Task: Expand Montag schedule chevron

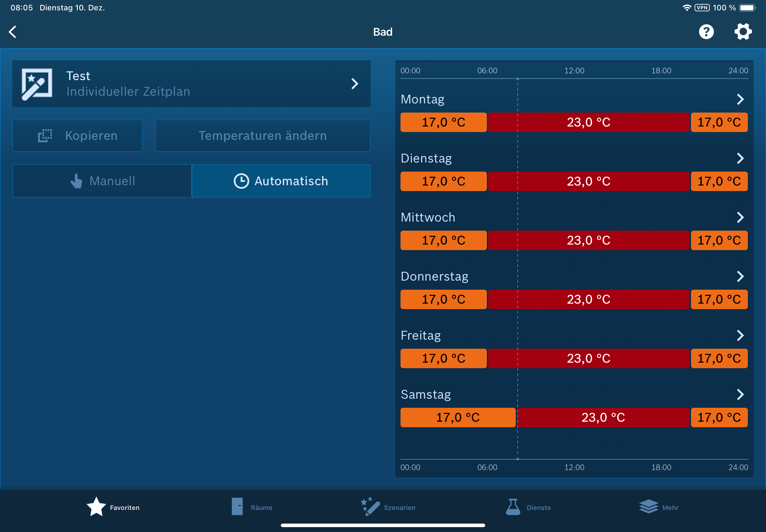Action: click(740, 99)
